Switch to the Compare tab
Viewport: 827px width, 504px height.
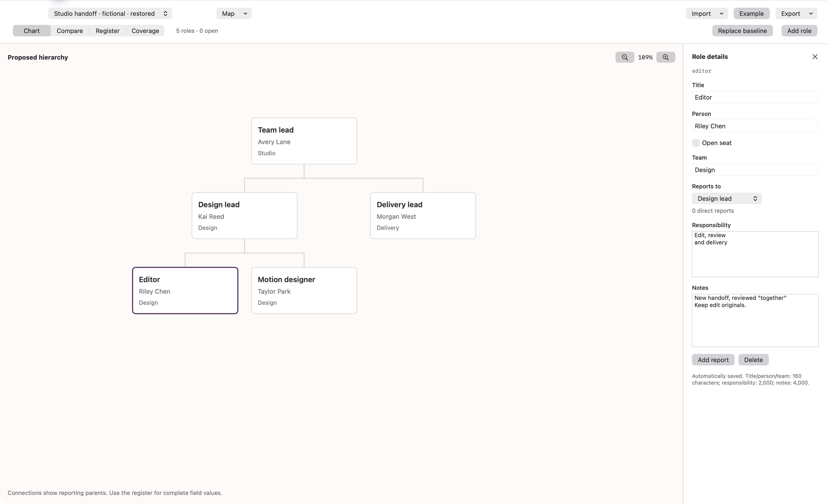coord(69,31)
